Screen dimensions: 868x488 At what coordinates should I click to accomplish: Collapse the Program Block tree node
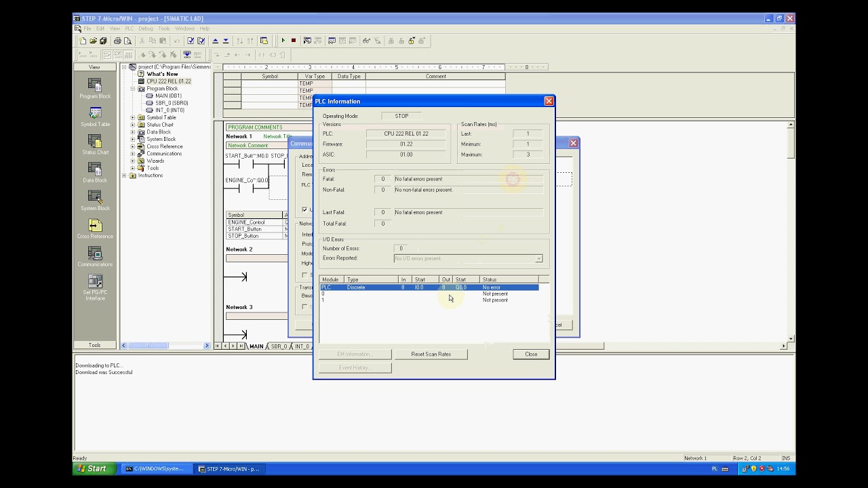click(x=133, y=89)
